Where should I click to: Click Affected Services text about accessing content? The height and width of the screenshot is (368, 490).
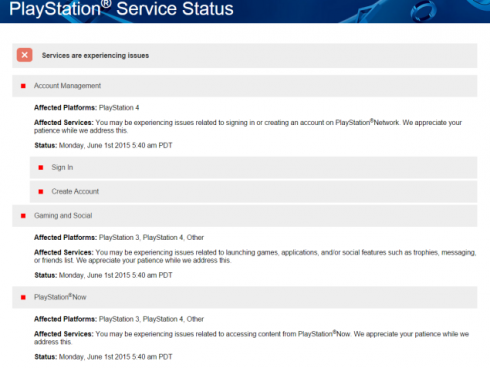point(251,338)
